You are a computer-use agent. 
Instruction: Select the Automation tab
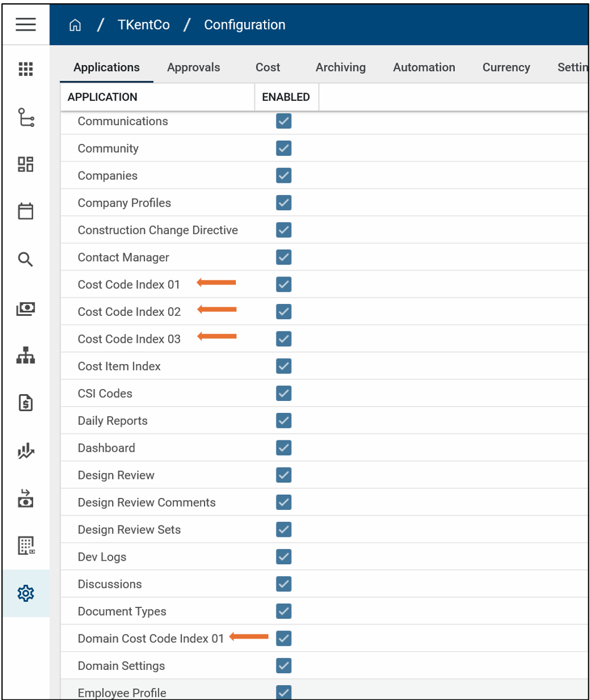pyautogui.click(x=424, y=68)
